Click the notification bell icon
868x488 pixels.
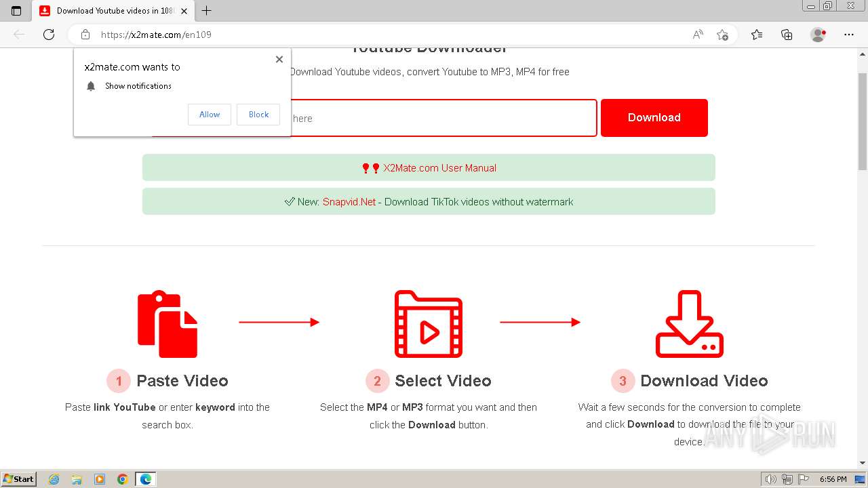pos(91,86)
